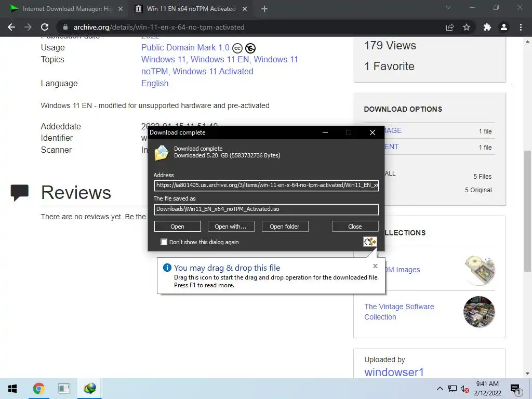
Task: Click the Chrome address bar URL
Action: [x=159, y=27]
